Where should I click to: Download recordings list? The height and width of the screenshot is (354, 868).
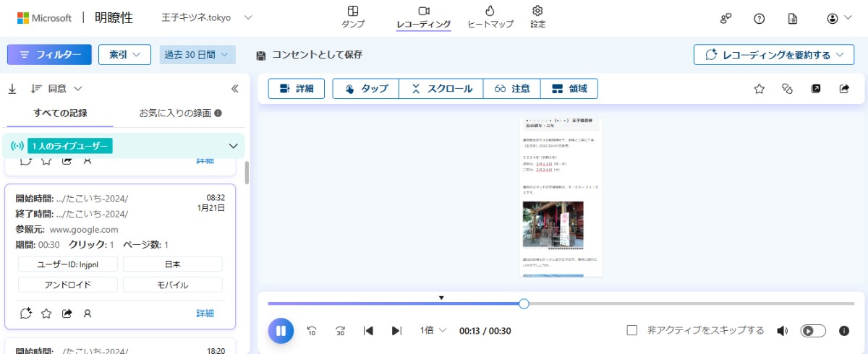(12, 89)
